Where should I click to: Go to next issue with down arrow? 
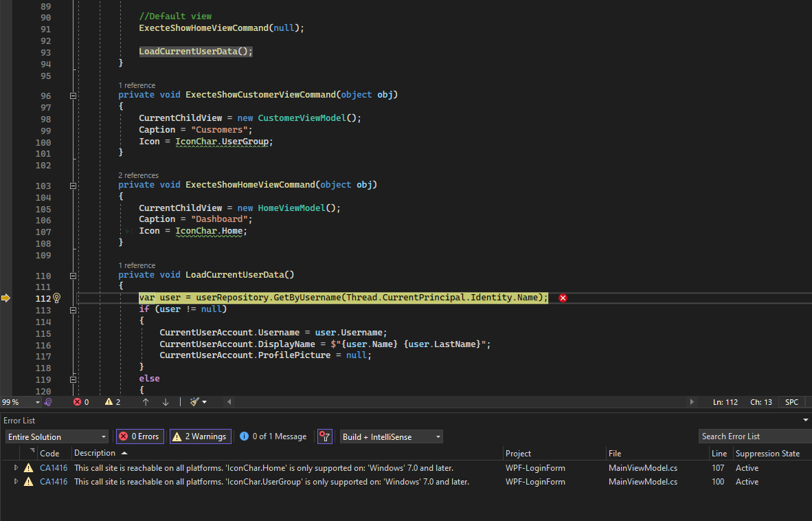coord(166,402)
